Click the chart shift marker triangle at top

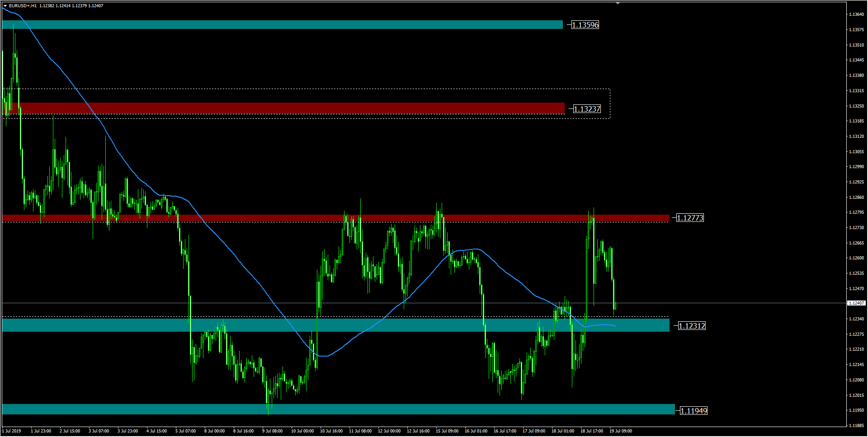(618, 3)
